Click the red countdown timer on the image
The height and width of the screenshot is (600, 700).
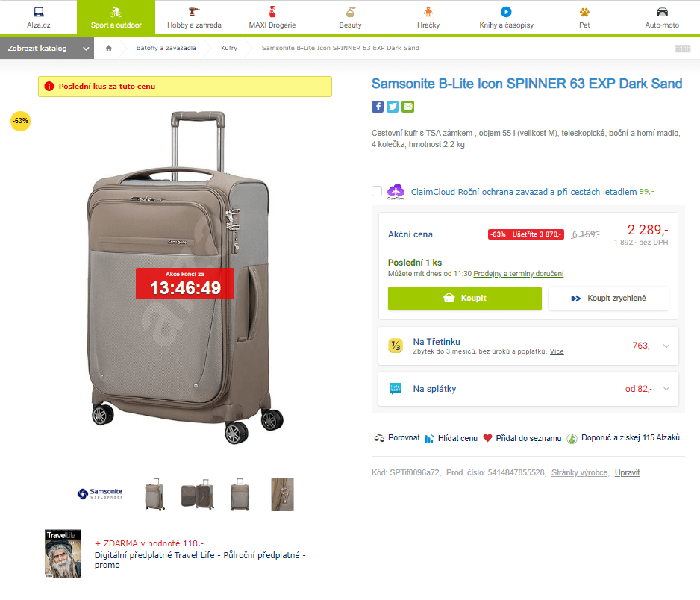point(184,284)
